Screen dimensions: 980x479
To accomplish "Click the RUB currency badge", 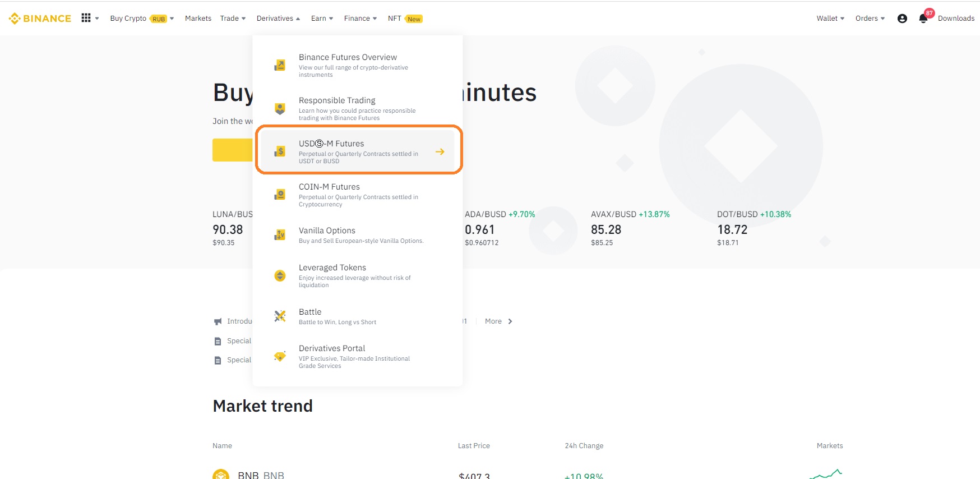I will [x=159, y=19].
